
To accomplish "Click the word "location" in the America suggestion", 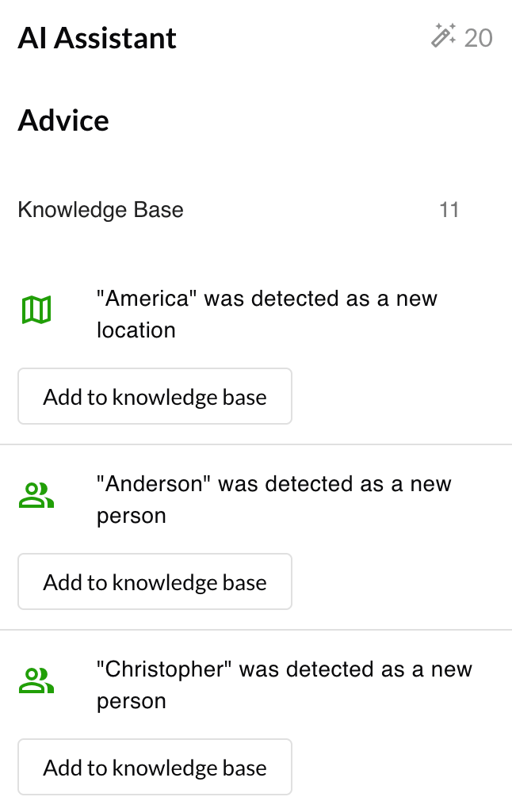I will [x=136, y=330].
